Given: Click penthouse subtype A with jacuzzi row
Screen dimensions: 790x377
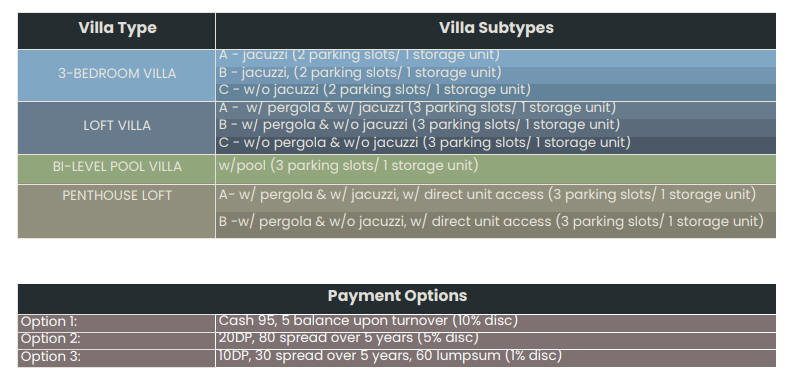Looking at the screenshot, I should pyautogui.click(x=496, y=197).
